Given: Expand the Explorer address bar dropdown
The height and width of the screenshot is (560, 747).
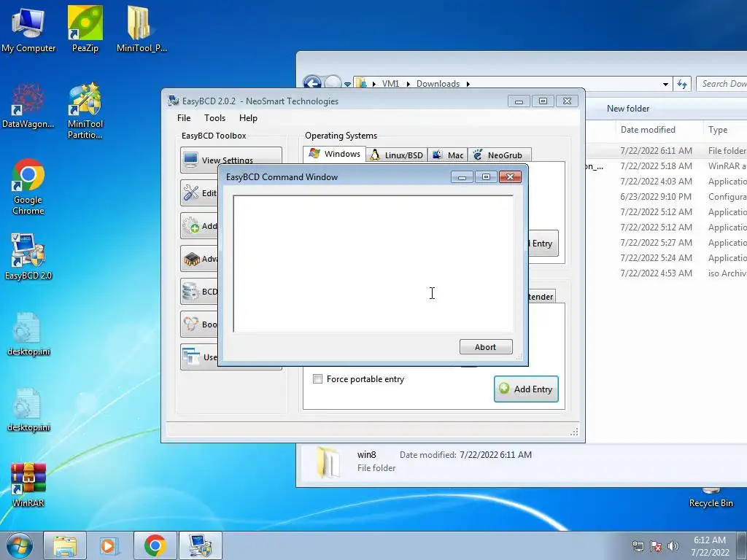Looking at the screenshot, I should [x=665, y=85].
